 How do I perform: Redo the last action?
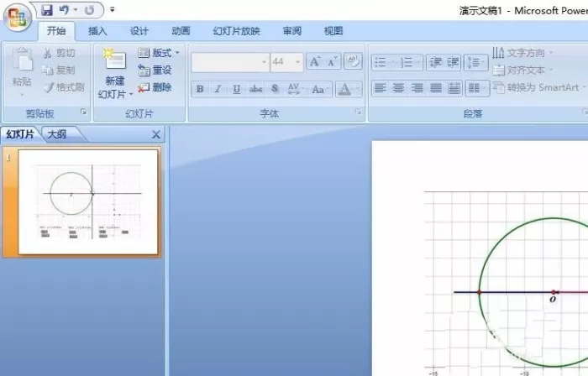click(89, 10)
